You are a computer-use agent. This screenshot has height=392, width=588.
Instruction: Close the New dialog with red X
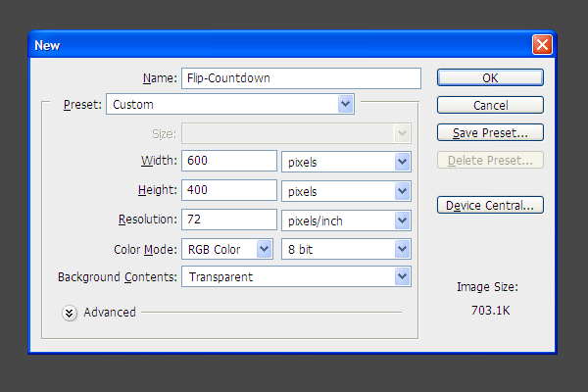[542, 45]
